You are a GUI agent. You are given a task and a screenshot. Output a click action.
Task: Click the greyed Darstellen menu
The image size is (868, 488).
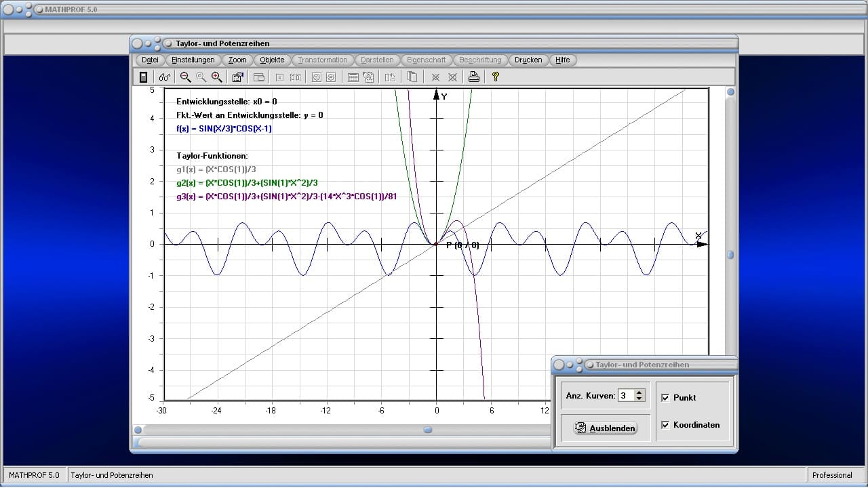(378, 60)
